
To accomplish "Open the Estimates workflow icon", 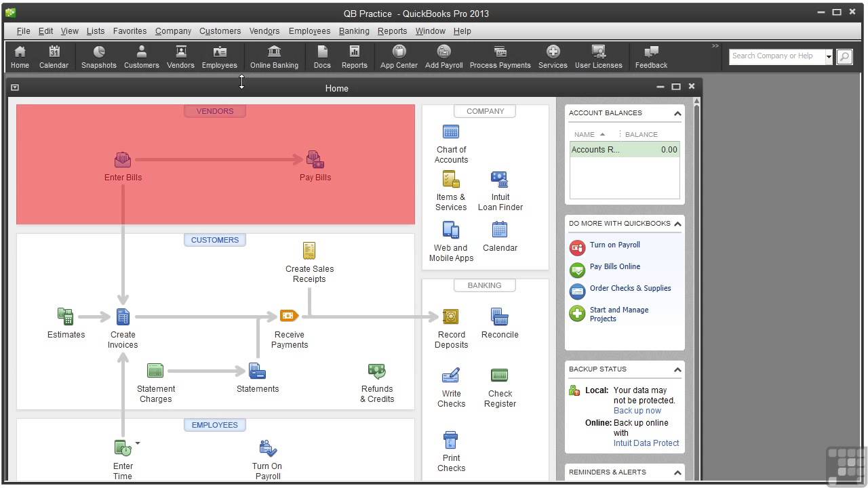I will point(66,317).
